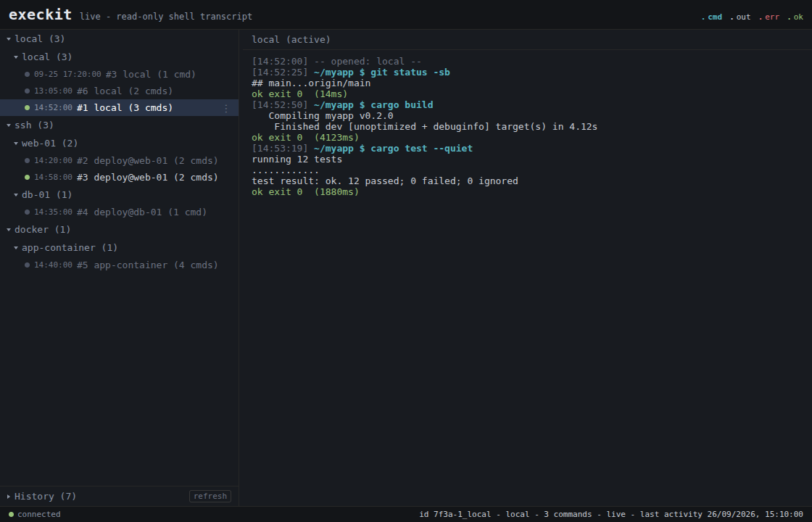Open session #3 deploy@web-01 (2 cmds)
Image resolution: width=812 pixels, height=522 pixels.
coord(119,177)
